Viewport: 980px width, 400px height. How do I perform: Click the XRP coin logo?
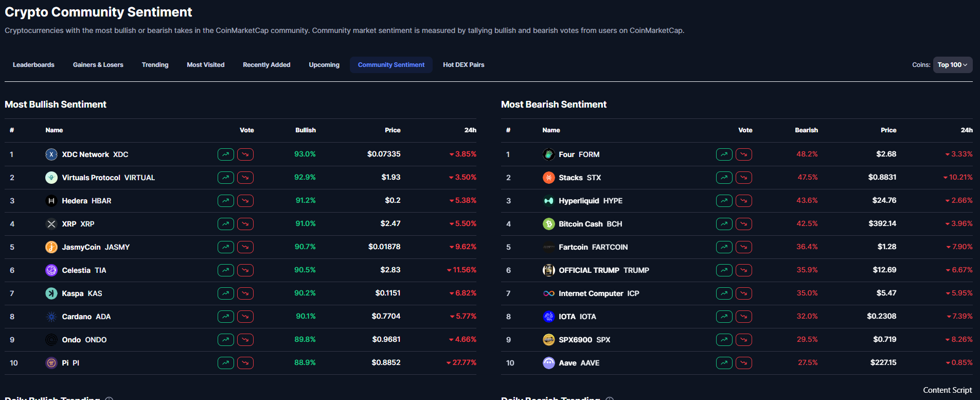(x=51, y=224)
